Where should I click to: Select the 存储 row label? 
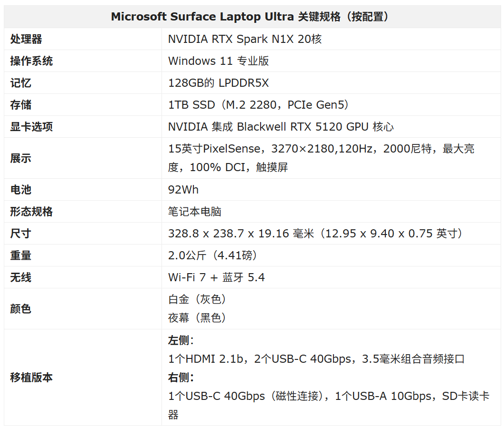[x=20, y=105]
